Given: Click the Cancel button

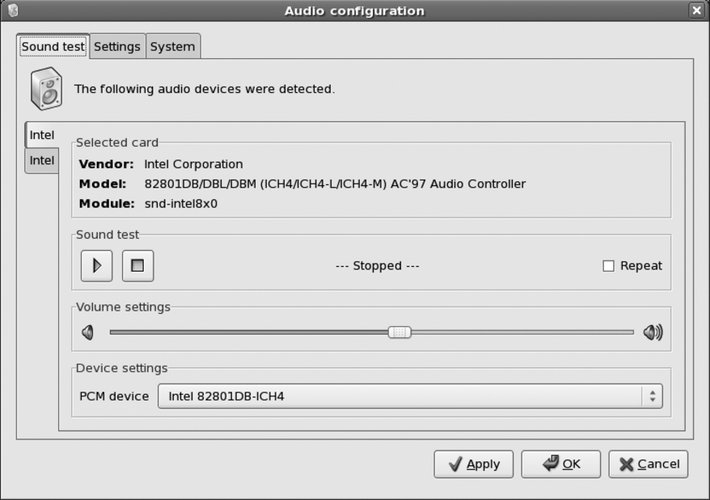Looking at the screenshot, I should point(648,464).
